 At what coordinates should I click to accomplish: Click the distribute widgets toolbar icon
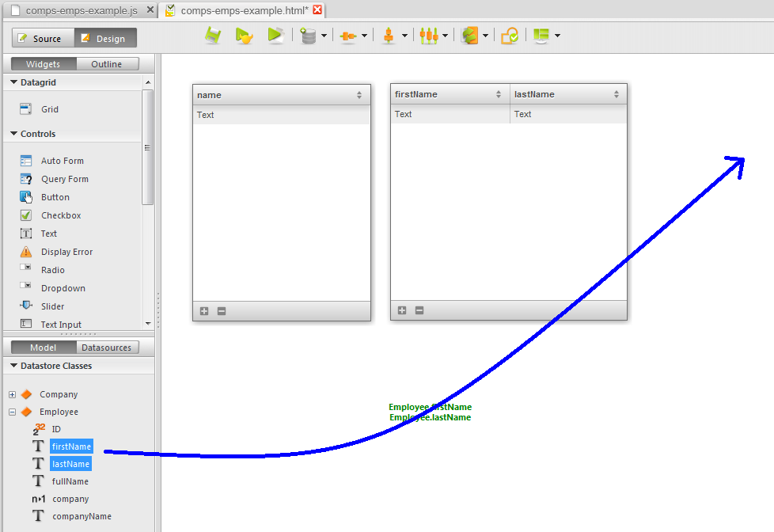[428, 36]
